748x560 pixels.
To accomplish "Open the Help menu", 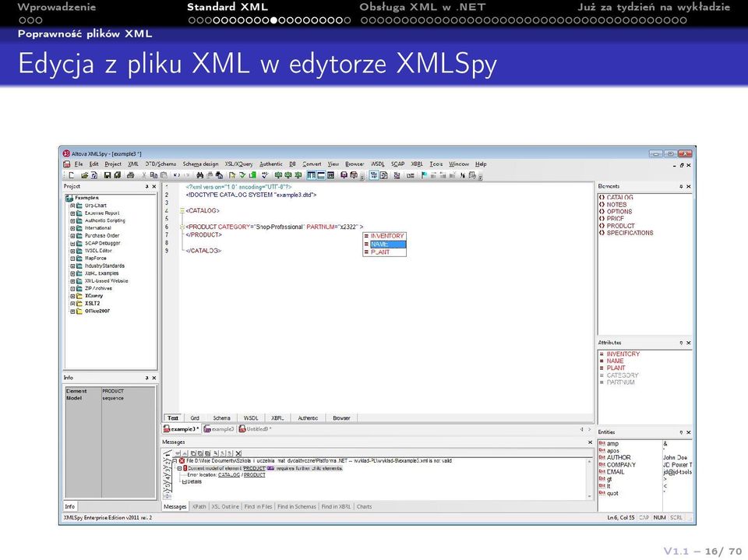I will pyautogui.click(x=481, y=164).
